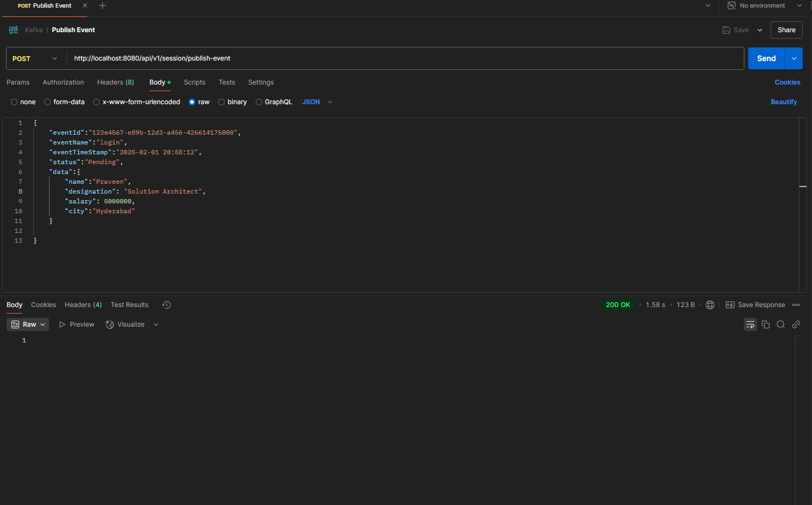Click the Share button

coord(786,30)
